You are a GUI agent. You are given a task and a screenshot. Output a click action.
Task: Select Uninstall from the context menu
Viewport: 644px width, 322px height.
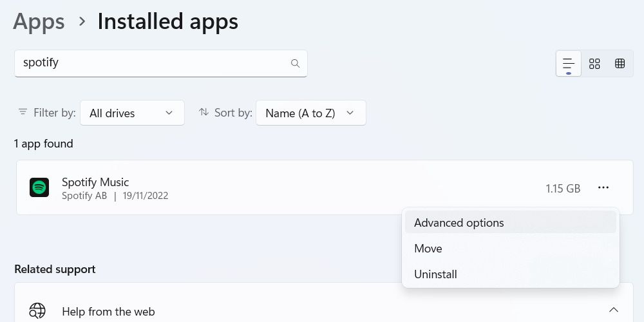[435, 274]
